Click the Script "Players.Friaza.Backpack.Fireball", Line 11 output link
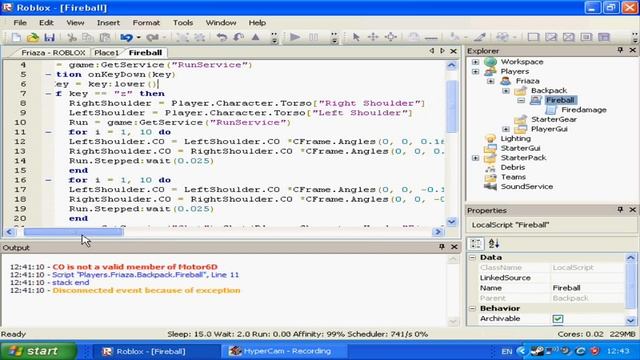 [145, 275]
